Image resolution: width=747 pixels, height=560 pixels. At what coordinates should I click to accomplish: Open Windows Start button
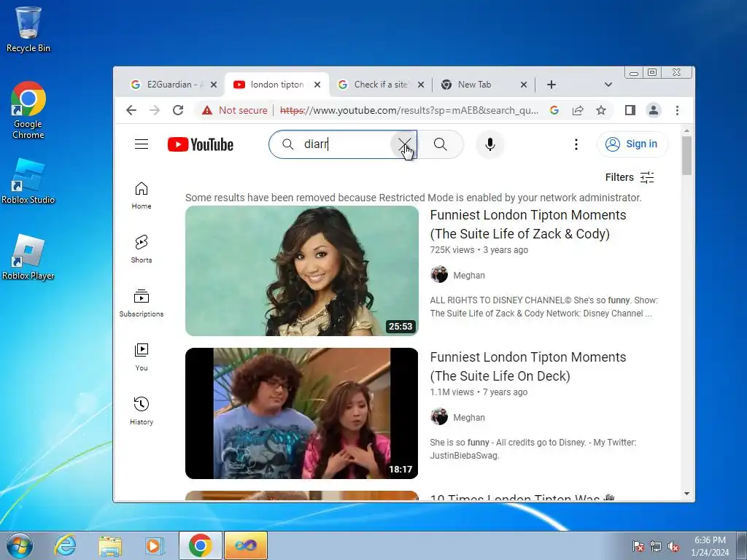20,545
